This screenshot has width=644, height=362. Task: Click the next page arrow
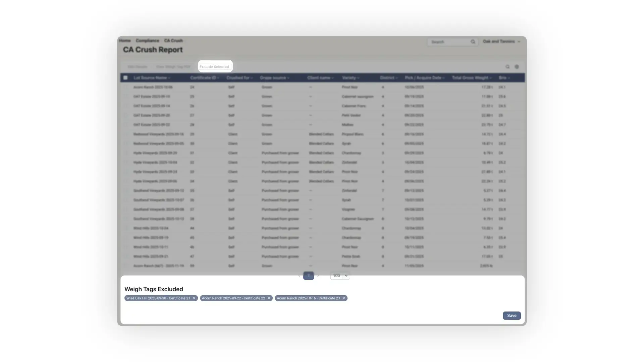(318, 276)
